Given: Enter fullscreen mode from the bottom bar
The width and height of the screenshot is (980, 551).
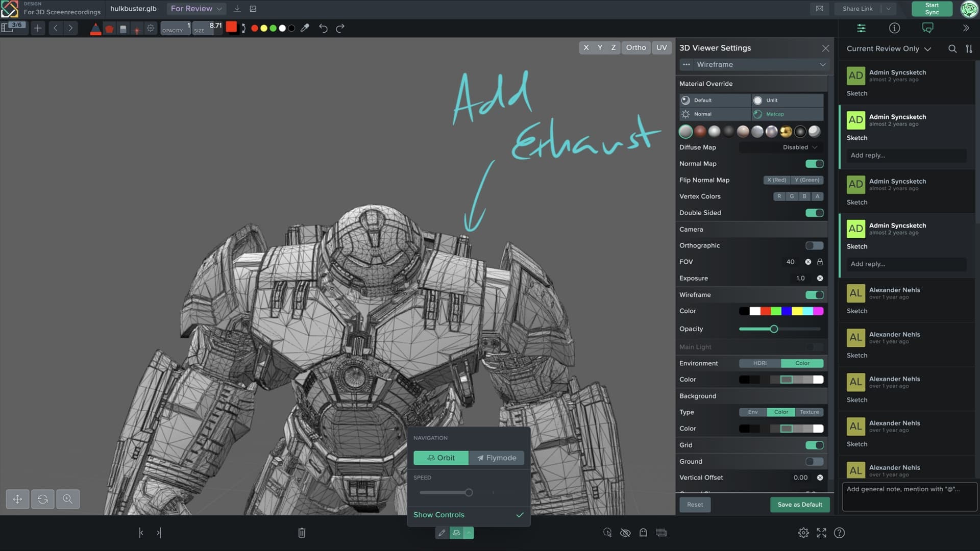Looking at the screenshot, I should coord(822,533).
